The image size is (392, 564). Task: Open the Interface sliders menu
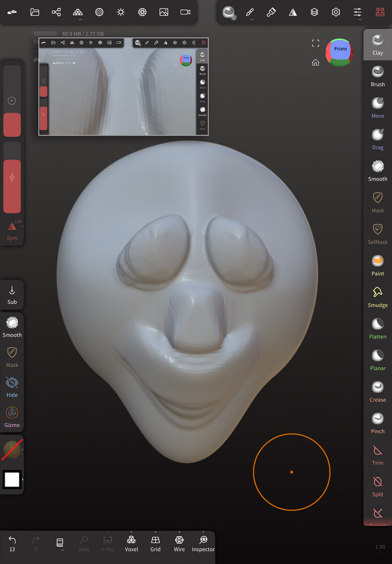pyautogui.click(x=358, y=12)
